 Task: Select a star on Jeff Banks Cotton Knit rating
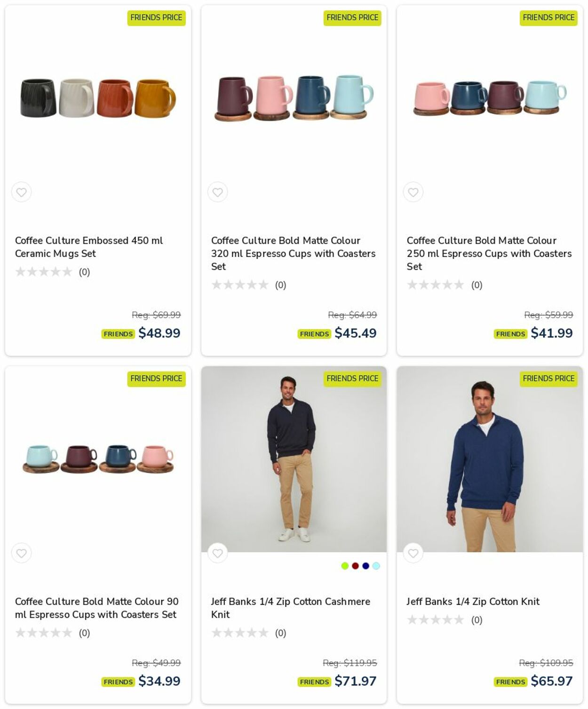pyautogui.click(x=412, y=620)
